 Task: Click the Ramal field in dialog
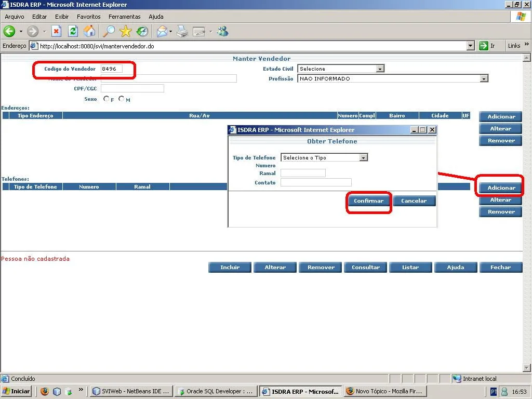[303, 173]
